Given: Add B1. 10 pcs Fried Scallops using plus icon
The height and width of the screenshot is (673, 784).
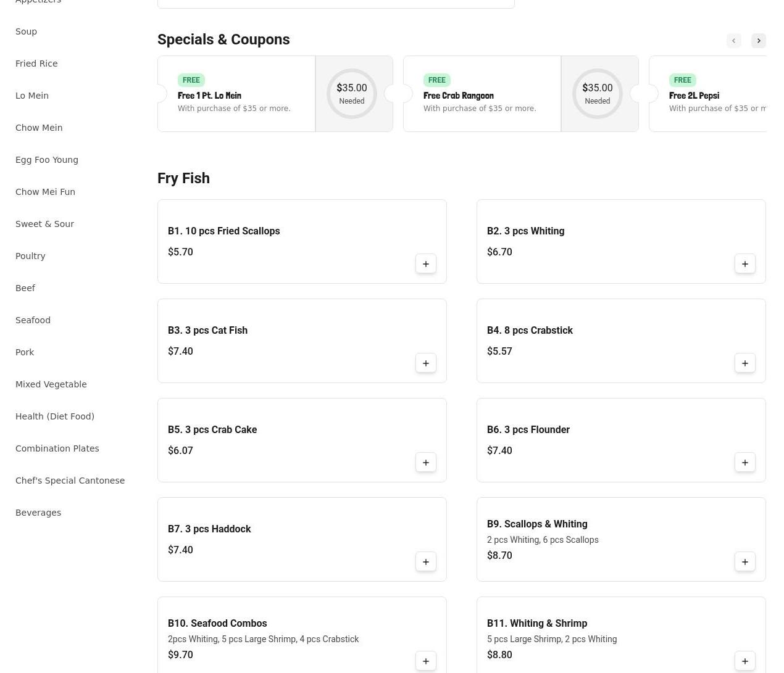Looking at the screenshot, I should click(425, 264).
